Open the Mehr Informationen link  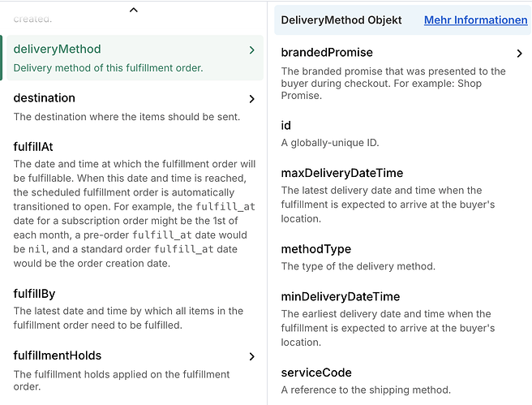[x=475, y=20]
